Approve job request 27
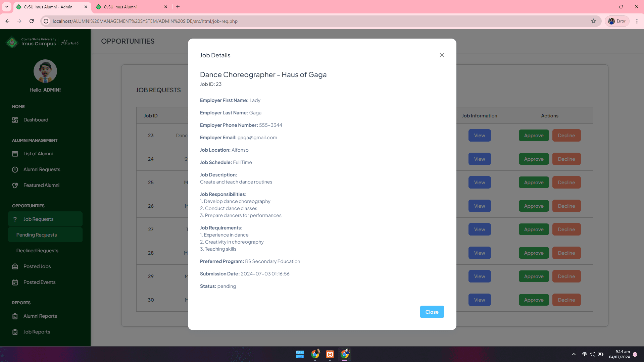644x362 pixels. click(534, 229)
